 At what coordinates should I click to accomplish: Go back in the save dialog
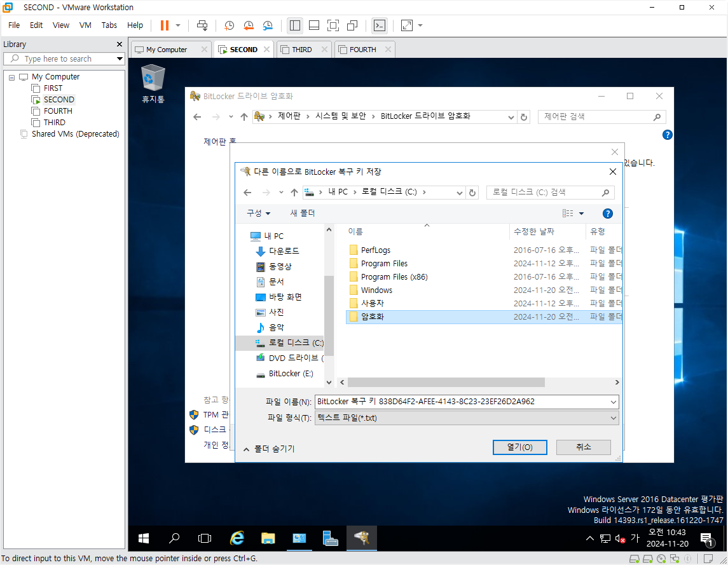[x=247, y=192]
